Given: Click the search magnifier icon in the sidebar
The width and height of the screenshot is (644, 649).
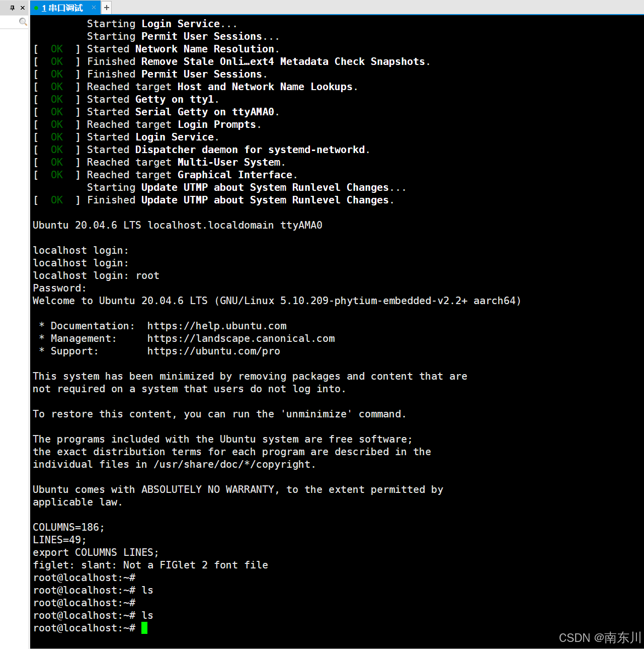Looking at the screenshot, I should (x=23, y=22).
